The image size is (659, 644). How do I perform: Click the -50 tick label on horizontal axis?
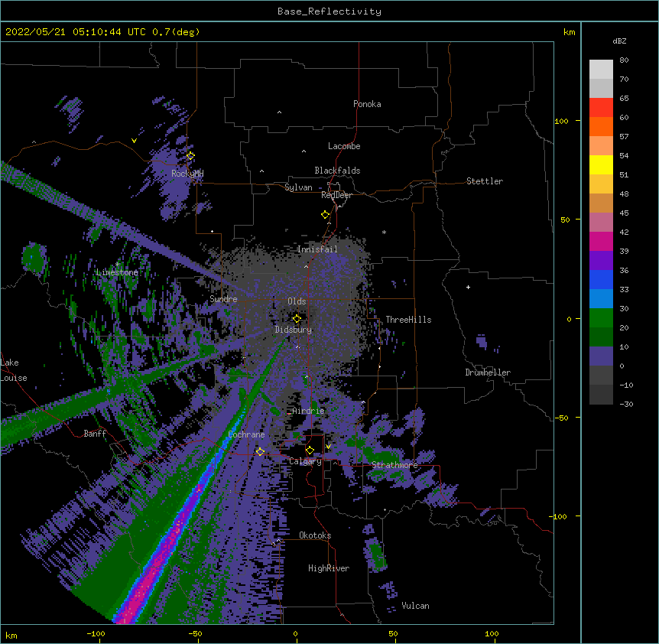pyautogui.click(x=195, y=633)
